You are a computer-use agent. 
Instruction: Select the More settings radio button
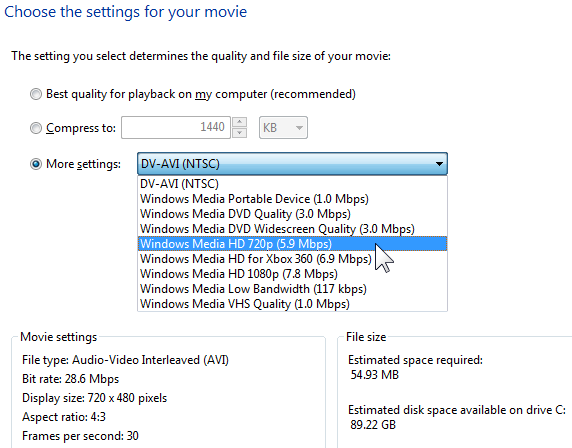tap(36, 164)
